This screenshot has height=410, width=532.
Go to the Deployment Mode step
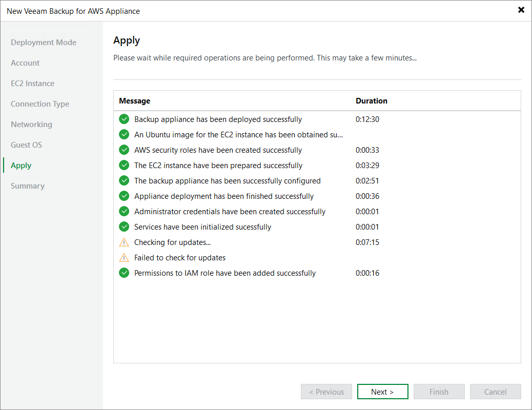(44, 43)
